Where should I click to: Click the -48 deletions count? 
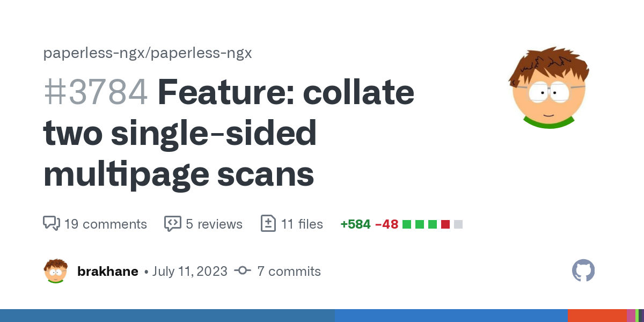(x=386, y=224)
